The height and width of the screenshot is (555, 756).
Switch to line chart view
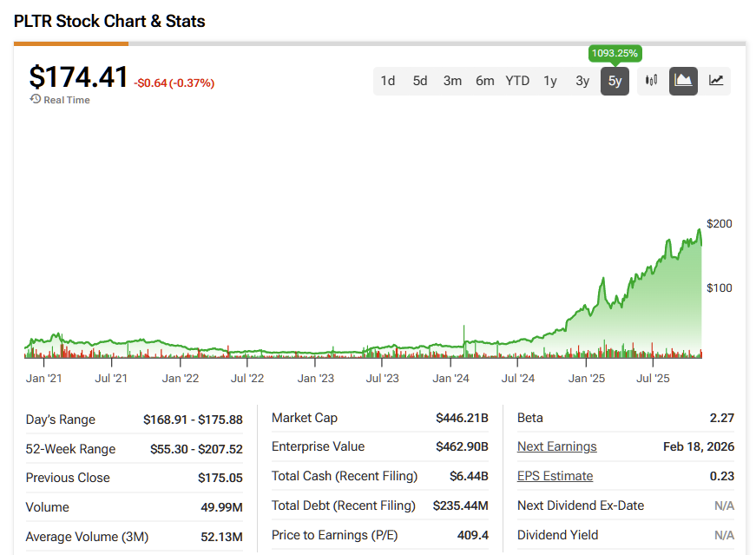(x=716, y=81)
